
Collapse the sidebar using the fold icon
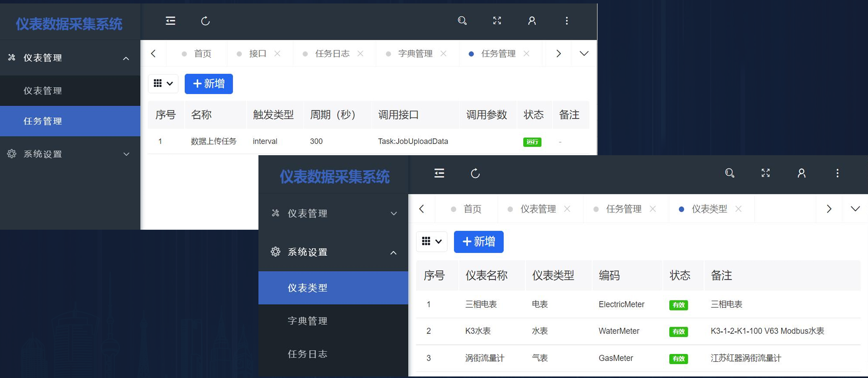pos(170,21)
